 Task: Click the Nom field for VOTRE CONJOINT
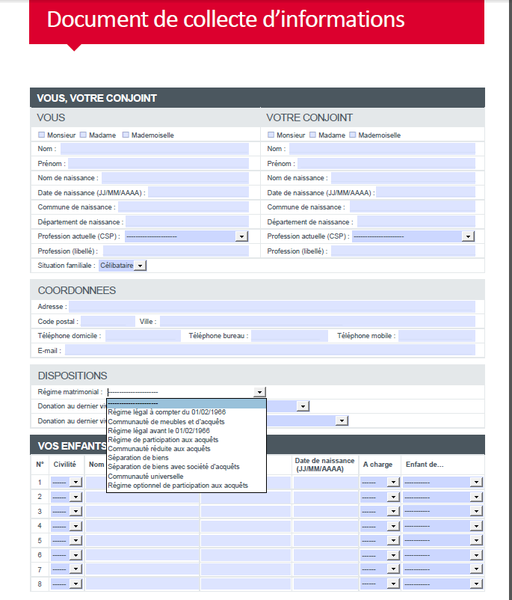coord(382,149)
